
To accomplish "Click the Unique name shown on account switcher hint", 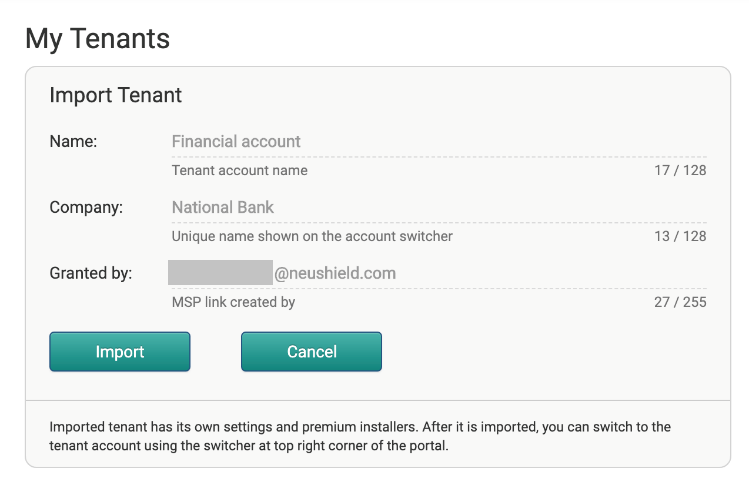I will [312, 236].
